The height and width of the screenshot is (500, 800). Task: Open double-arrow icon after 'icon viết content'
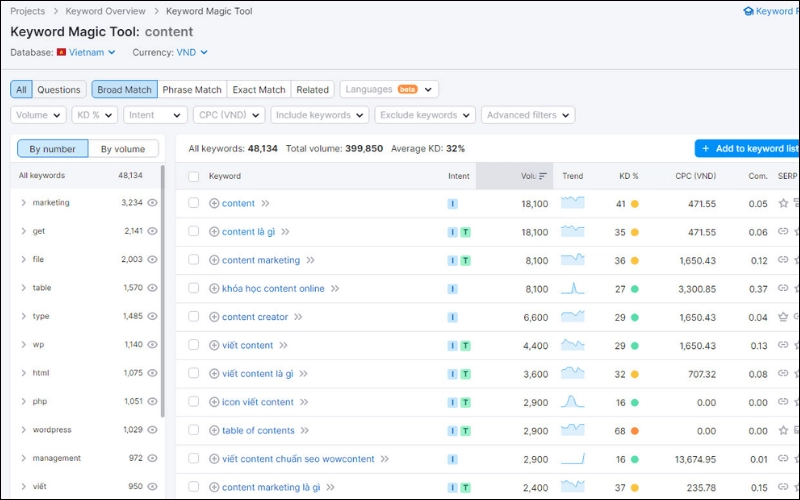tap(304, 402)
